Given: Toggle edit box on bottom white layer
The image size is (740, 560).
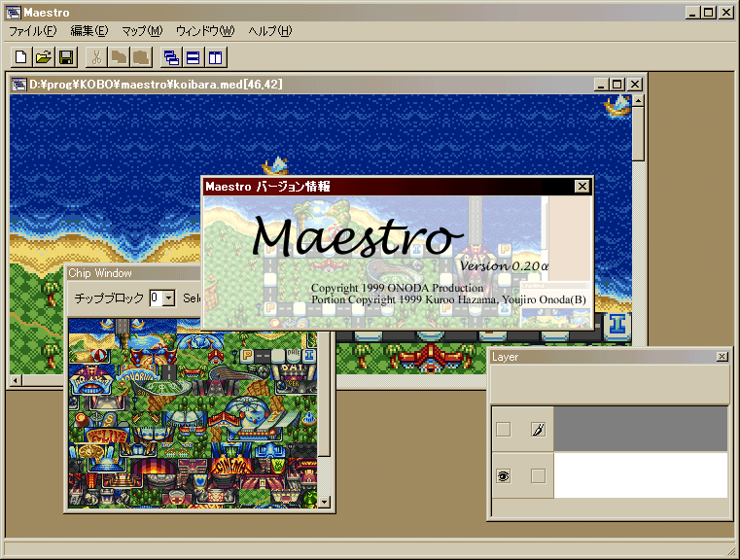Looking at the screenshot, I should click(538, 476).
